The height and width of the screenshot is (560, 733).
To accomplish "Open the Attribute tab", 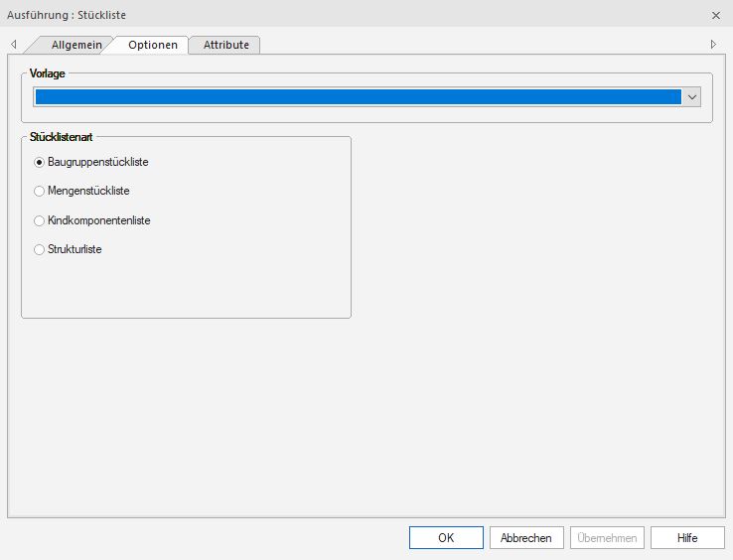I will (x=225, y=45).
